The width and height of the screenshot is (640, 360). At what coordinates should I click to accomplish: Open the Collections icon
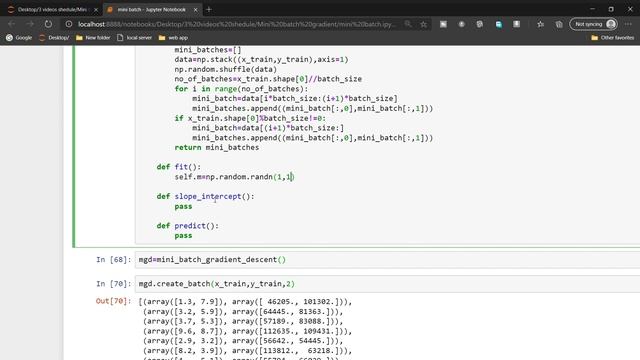(x=559, y=24)
